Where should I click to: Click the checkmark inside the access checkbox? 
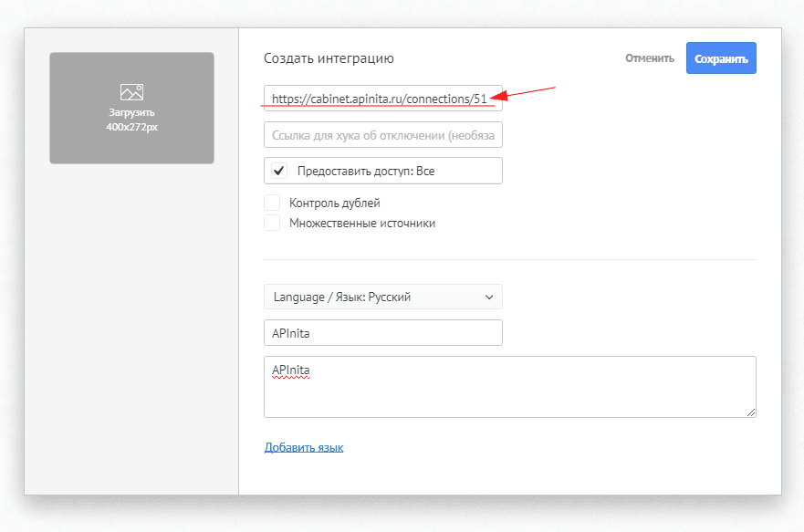tap(279, 171)
